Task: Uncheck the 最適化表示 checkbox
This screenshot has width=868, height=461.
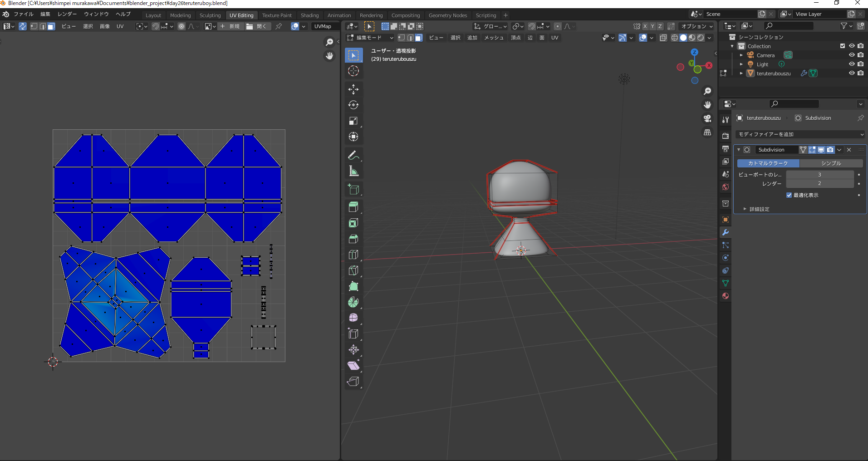Action: (789, 195)
